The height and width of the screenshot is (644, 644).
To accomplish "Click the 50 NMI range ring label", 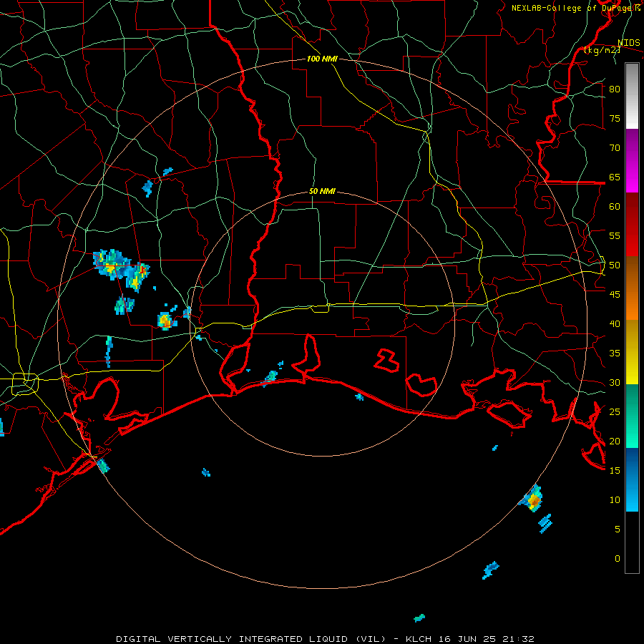I will 322,191.
